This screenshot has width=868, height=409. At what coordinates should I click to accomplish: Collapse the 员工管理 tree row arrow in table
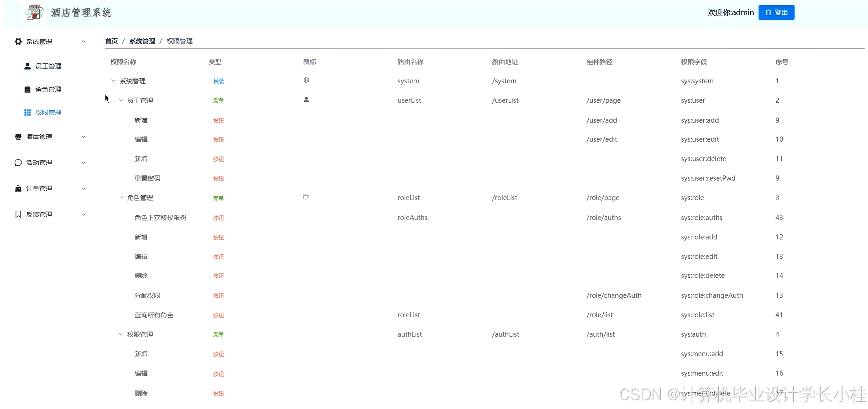(121, 100)
